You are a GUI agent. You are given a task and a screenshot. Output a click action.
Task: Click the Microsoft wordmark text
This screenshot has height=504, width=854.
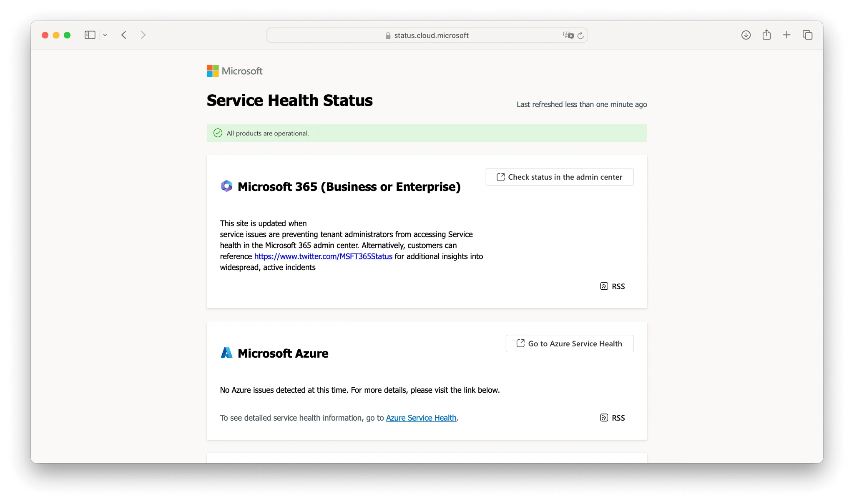click(x=242, y=71)
